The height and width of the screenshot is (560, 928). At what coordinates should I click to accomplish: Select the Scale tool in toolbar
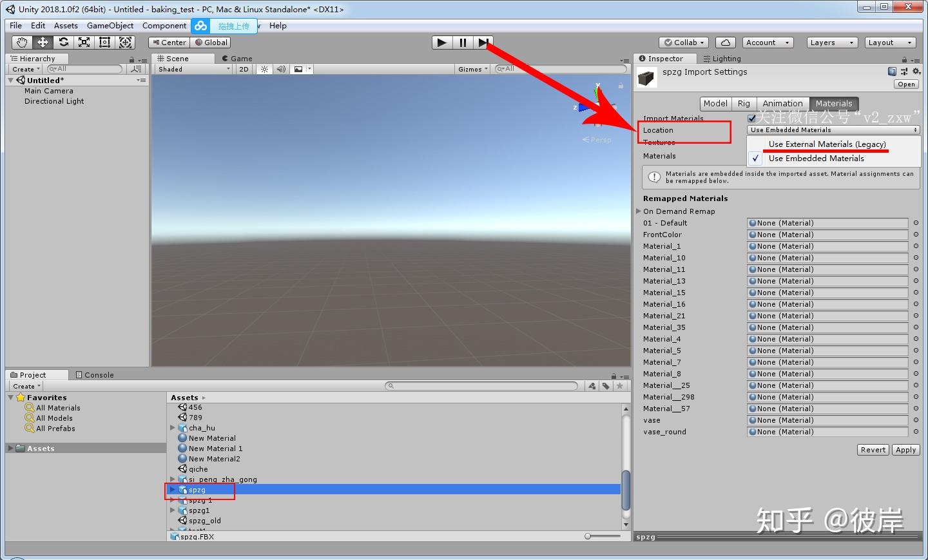[84, 43]
